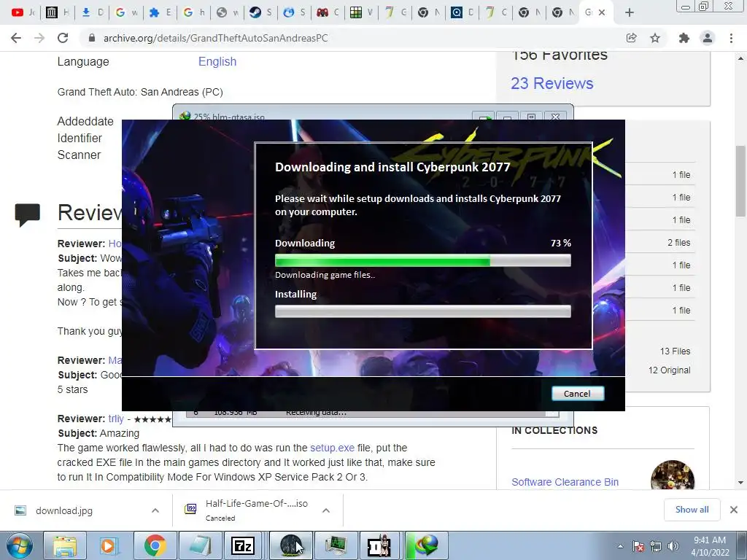Click the setup.exe link in the review
747x560 pixels.
[332, 448]
